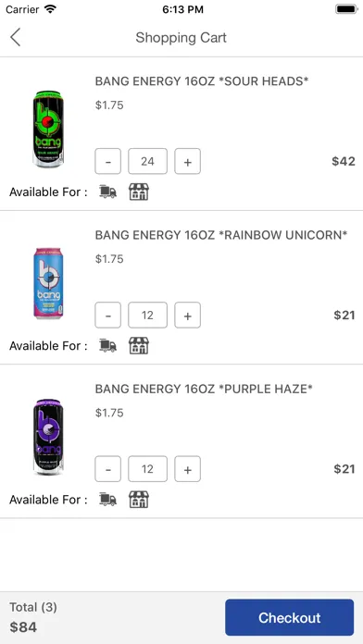Increase Sour Heads quantity with plus
Viewport: 363px width, 644px height.
(x=187, y=161)
